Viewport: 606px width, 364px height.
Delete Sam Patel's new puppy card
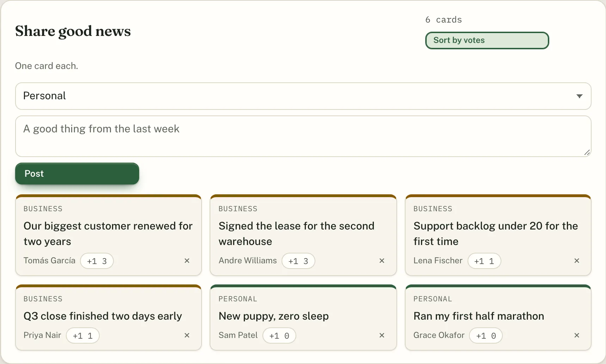tap(382, 335)
